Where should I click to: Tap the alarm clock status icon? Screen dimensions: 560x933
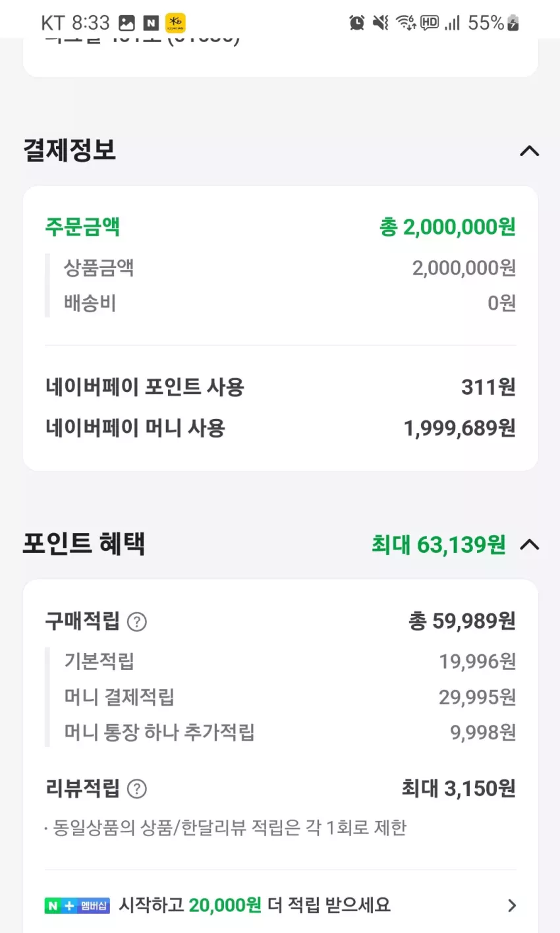(356, 23)
